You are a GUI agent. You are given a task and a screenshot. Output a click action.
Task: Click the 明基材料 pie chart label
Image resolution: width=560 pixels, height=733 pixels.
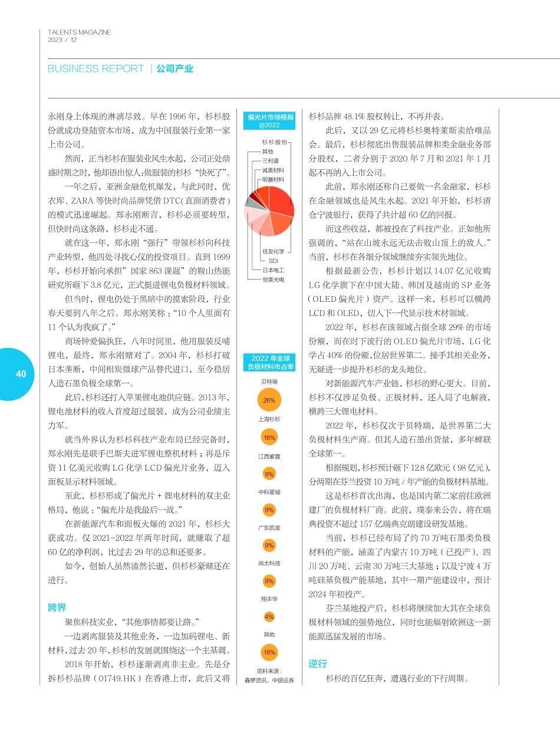point(273,180)
